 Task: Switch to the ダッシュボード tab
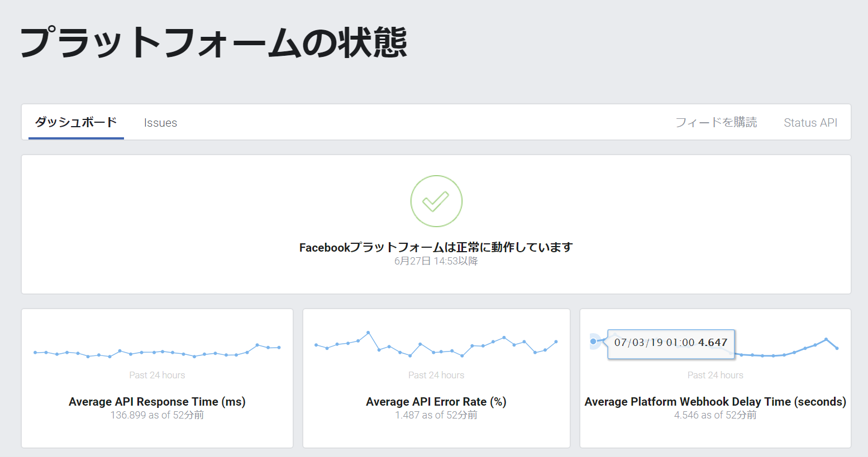(76, 122)
